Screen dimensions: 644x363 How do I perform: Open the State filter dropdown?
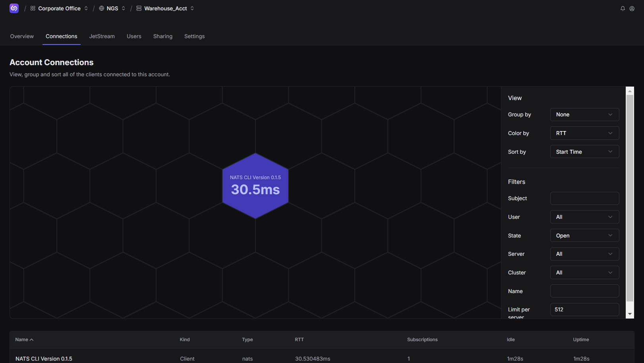point(584,236)
